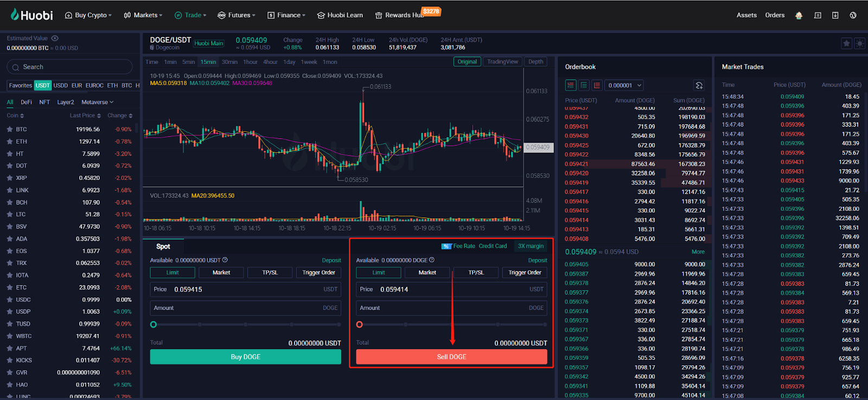The image size is (868, 400).
Task: Select Market order type in sell panel
Action: (x=427, y=273)
